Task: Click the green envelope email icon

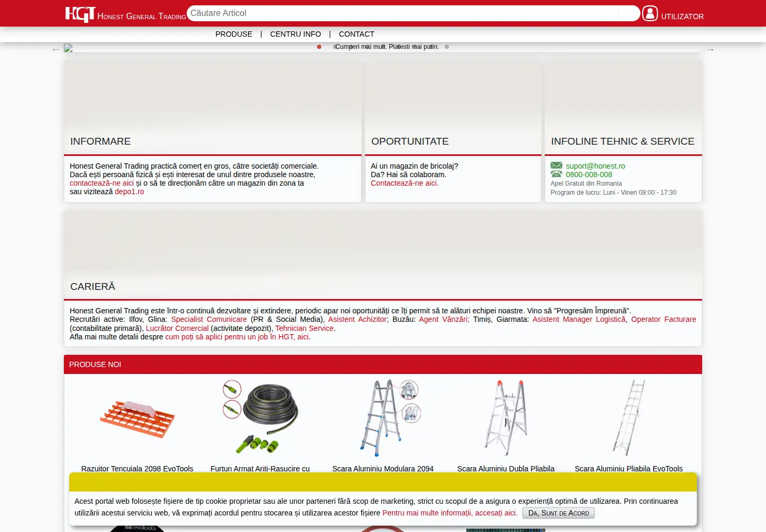Action: pos(556,165)
